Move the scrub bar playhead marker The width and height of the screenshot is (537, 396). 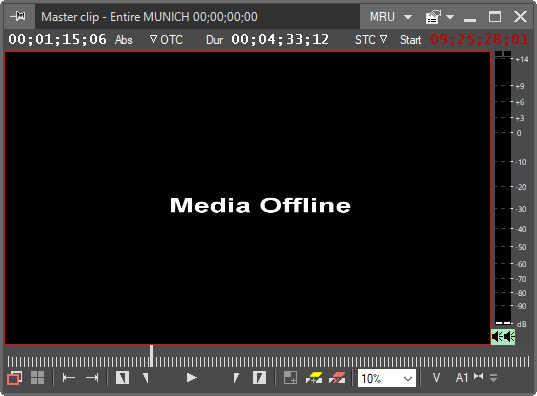(x=151, y=356)
